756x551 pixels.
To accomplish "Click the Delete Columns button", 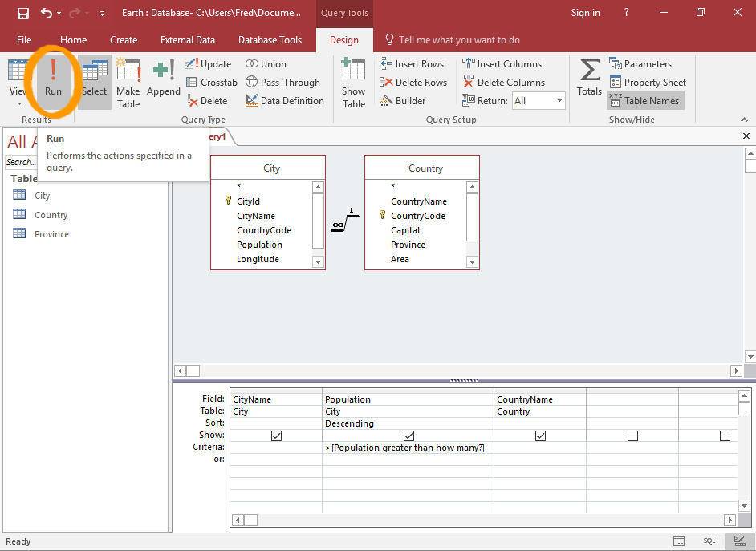I will tap(503, 83).
